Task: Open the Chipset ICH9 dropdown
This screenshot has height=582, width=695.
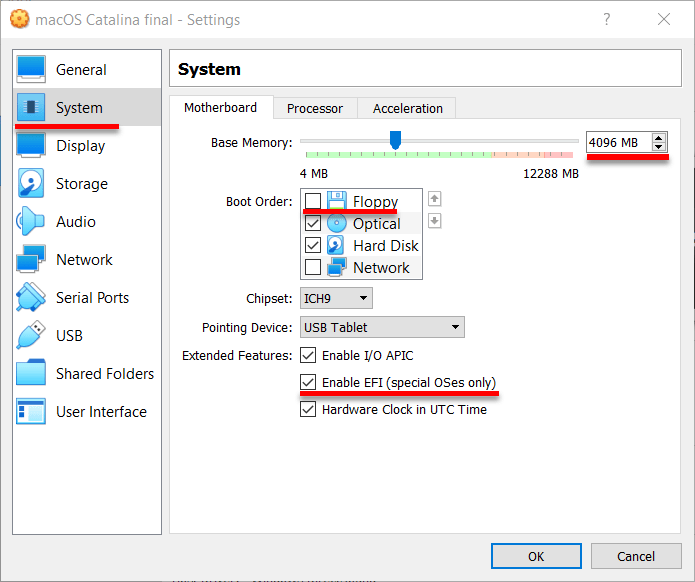Action: [x=336, y=298]
